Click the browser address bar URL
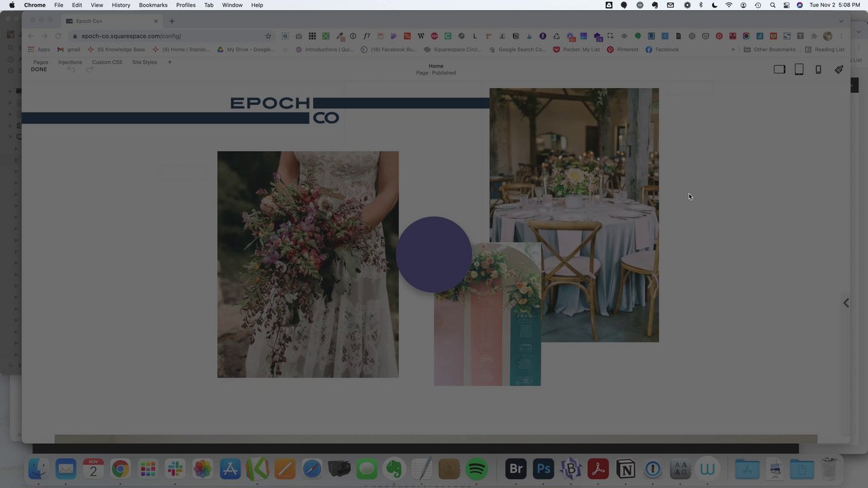The image size is (868, 488). click(x=132, y=36)
